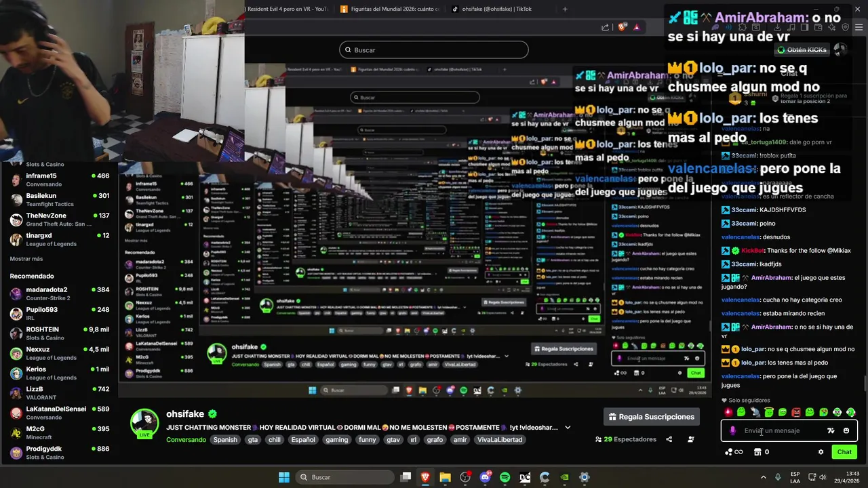Click the Windows taskbar Buscar search box
868x488 pixels.
point(344,477)
